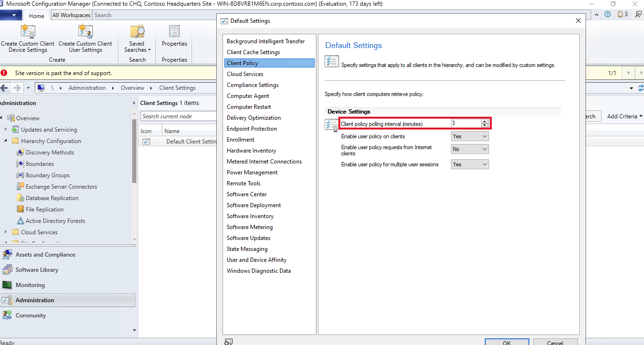
Task: Cancel the Default Settings dialog
Action: 555,342
